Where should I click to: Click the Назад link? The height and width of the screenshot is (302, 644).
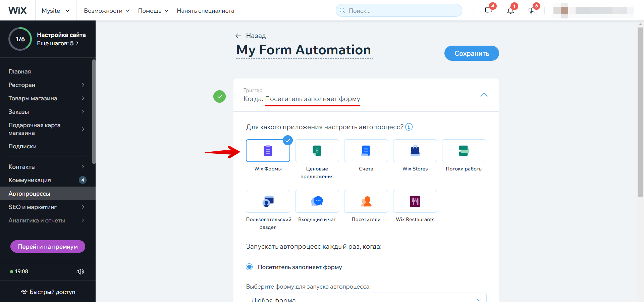[256, 36]
